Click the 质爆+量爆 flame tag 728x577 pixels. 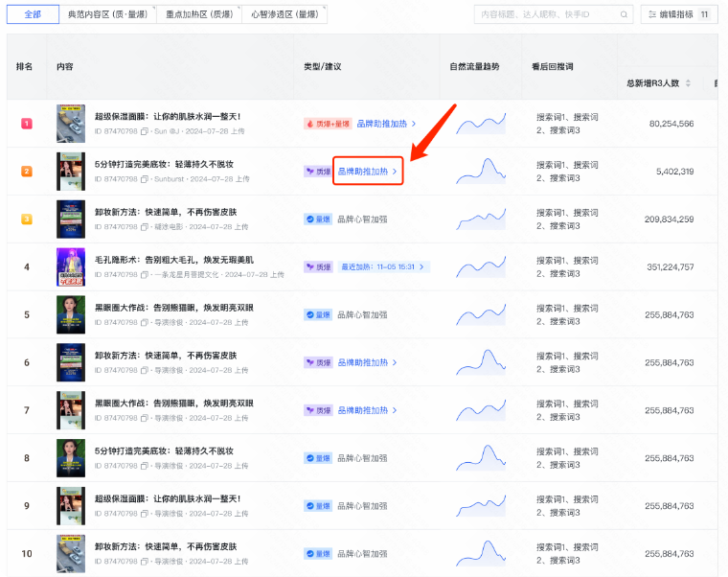pos(328,124)
